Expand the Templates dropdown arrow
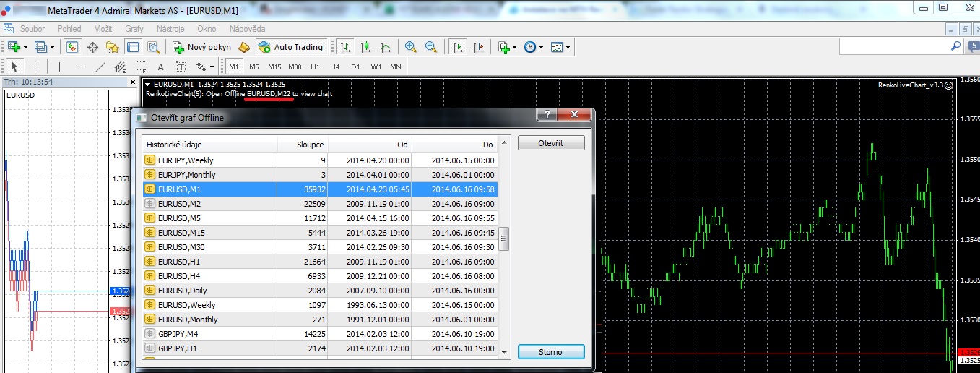 coord(568,48)
